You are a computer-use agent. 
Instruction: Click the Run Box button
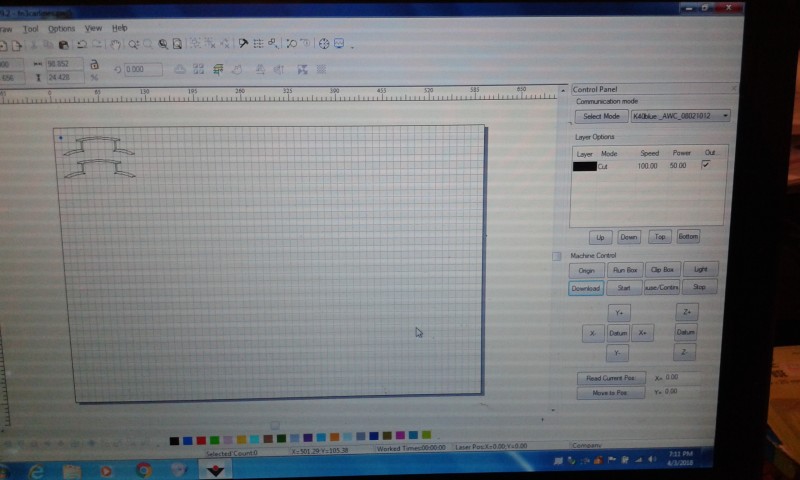click(624, 270)
